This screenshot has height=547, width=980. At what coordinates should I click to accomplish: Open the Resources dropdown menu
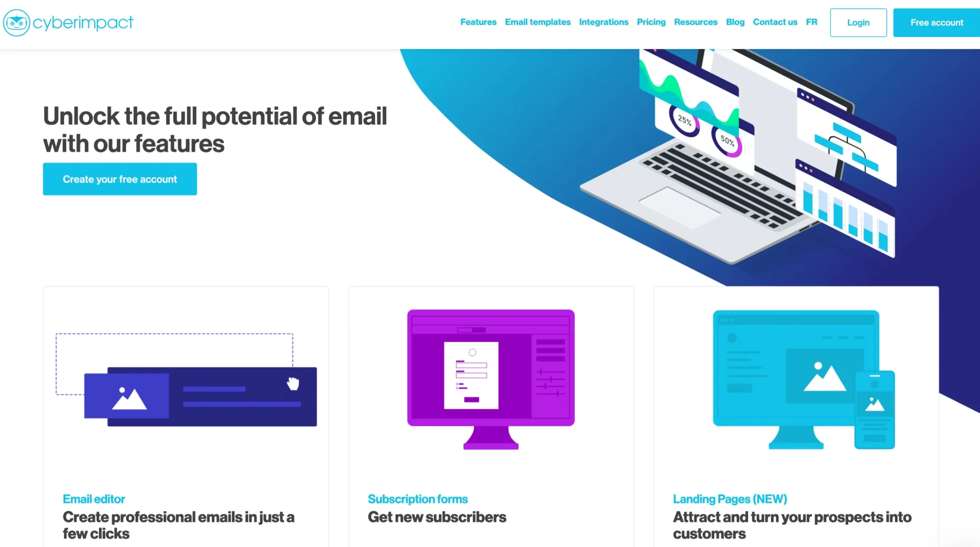(696, 22)
